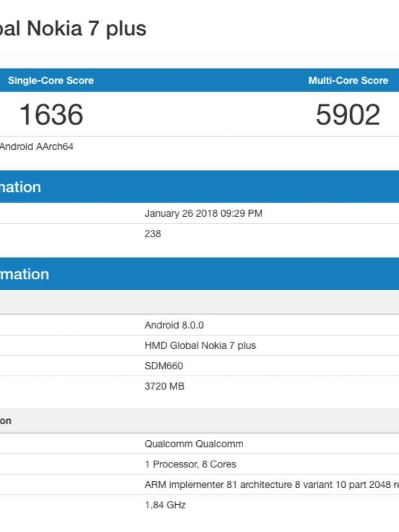This screenshot has width=399, height=532.
Task: Click the Android AArch64 platform text
Action: (x=37, y=147)
